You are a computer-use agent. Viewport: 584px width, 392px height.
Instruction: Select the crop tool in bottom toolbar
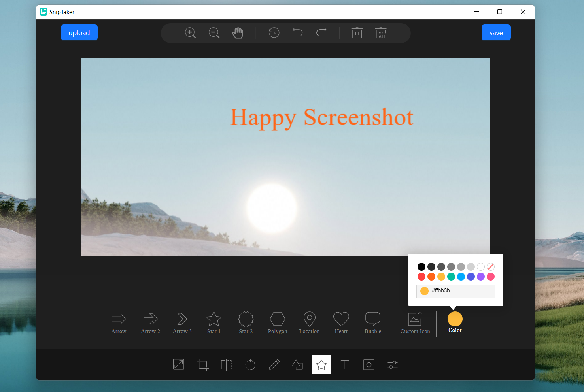(202, 364)
